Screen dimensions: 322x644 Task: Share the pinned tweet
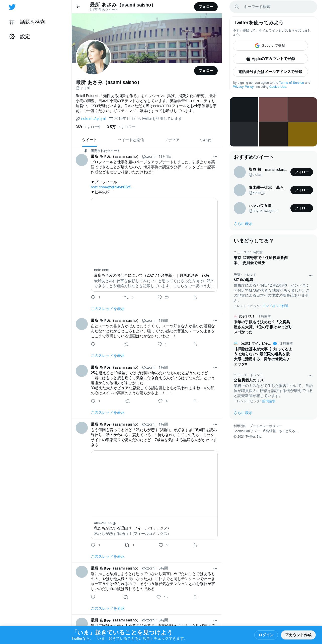click(195, 297)
